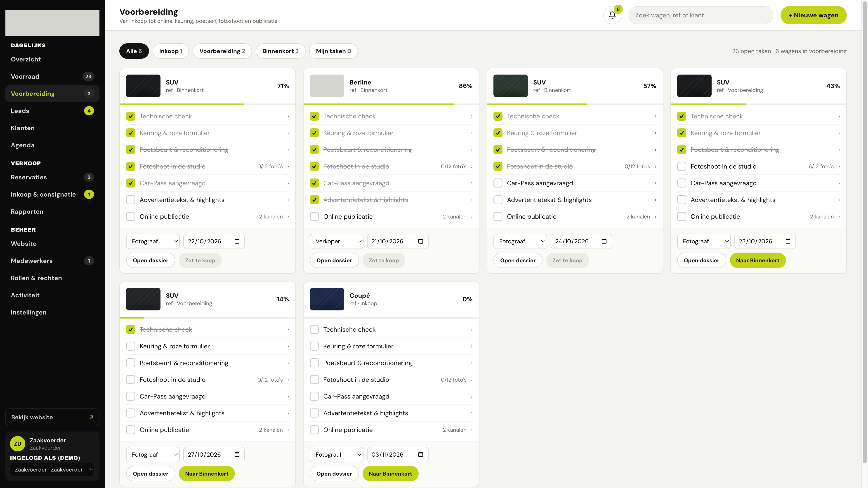Select the Mijn taken 0 filter tab
Image resolution: width=868 pixels, height=488 pixels.
coord(333,51)
